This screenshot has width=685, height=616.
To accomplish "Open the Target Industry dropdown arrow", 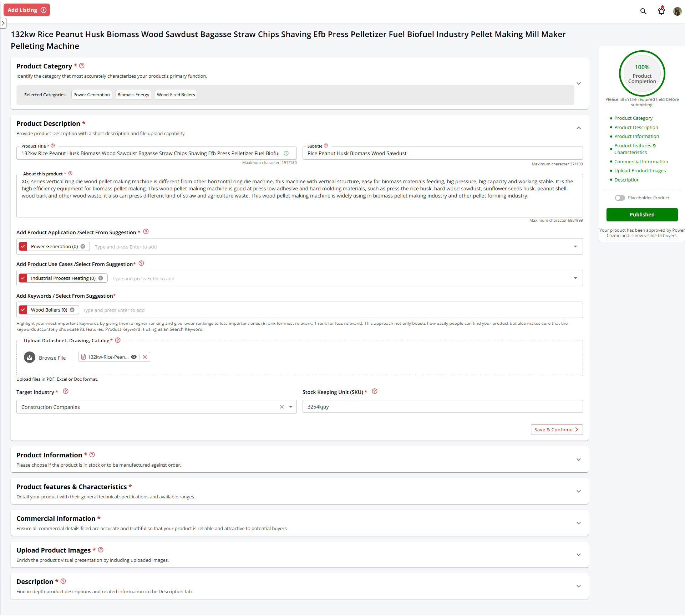I will (291, 407).
